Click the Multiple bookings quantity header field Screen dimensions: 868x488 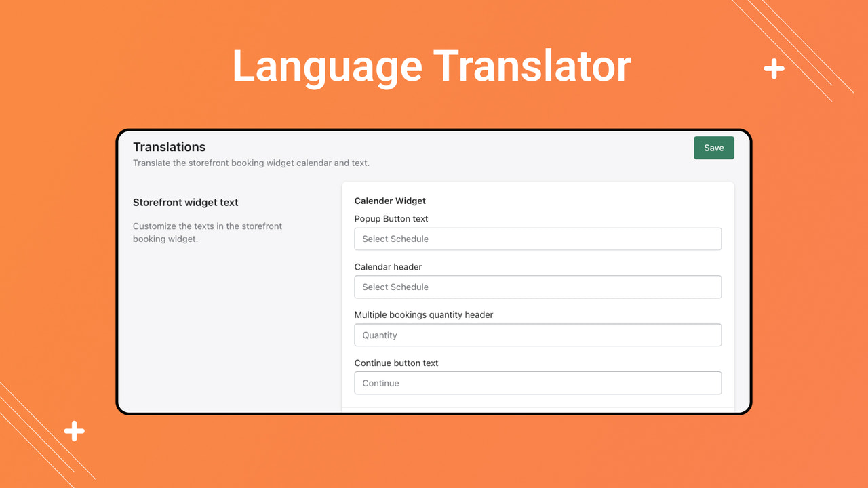click(x=538, y=335)
